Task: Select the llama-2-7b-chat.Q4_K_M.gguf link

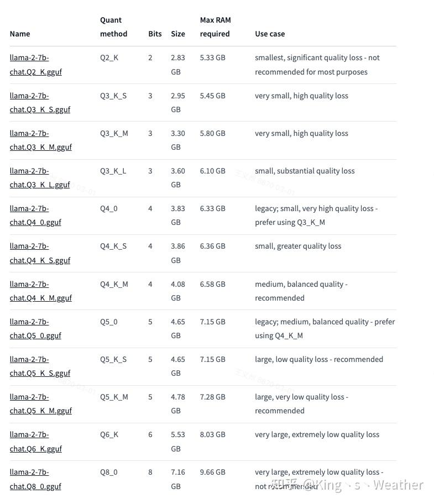Action: 40,291
